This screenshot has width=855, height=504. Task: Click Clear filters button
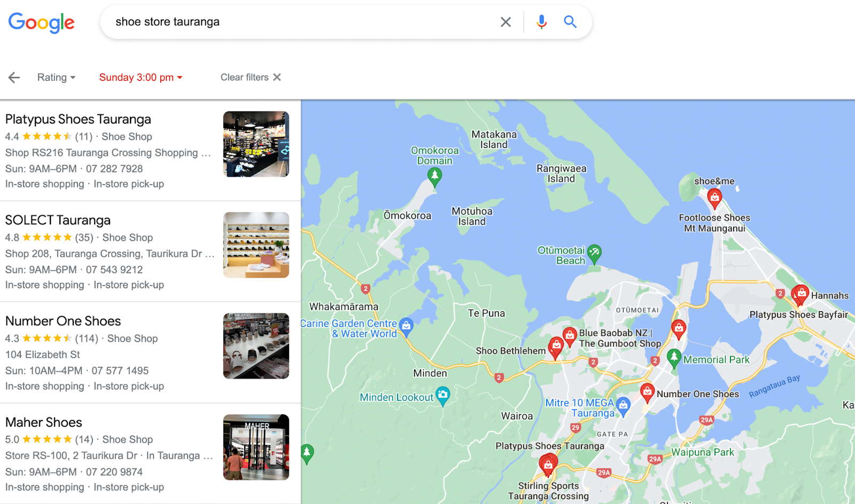251,77
